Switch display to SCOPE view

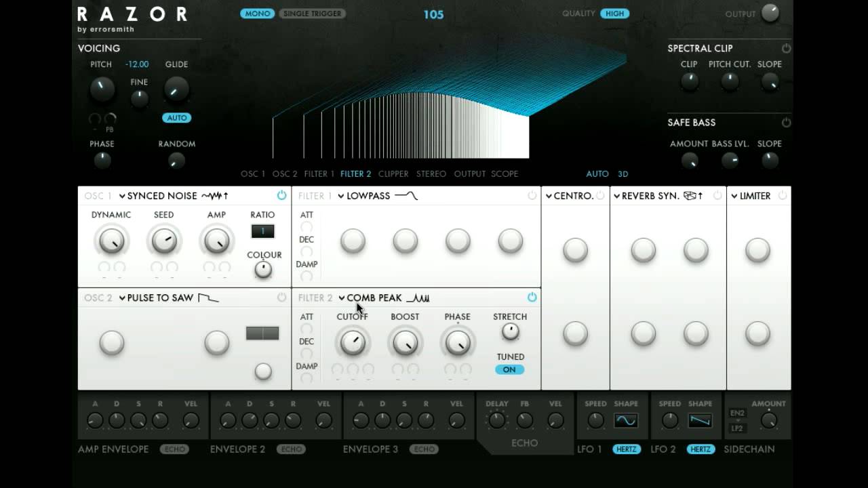click(x=505, y=174)
